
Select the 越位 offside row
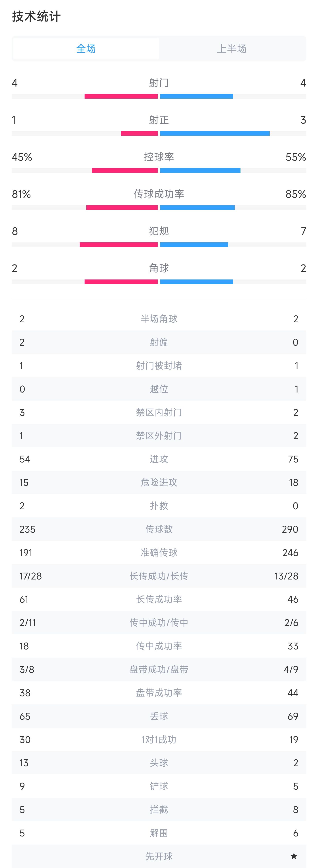pyautogui.click(x=159, y=389)
